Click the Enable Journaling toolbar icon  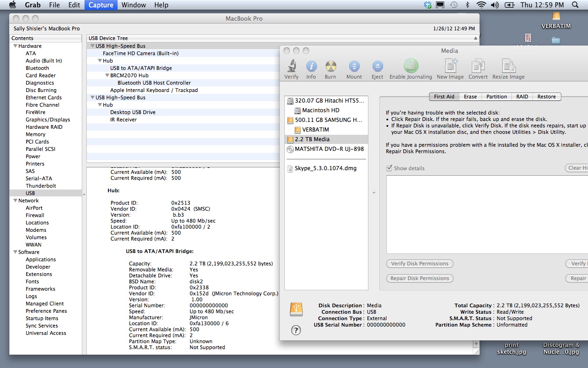pos(411,66)
